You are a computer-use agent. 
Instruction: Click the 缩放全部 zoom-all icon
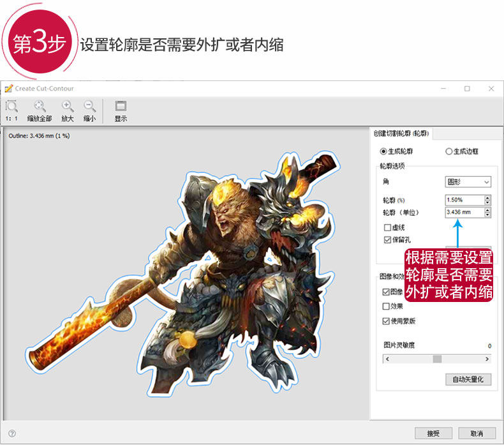pos(40,110)
